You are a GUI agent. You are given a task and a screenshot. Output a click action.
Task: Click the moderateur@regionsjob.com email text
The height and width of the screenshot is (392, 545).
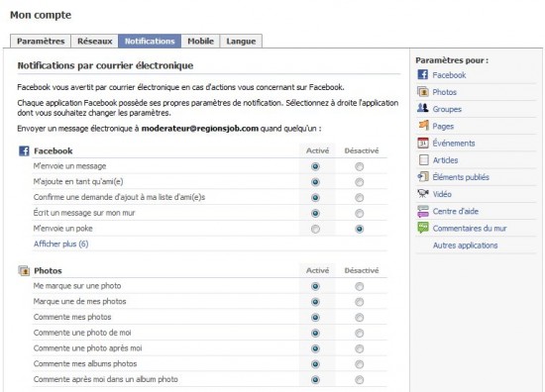pyautogui.click(x=200, y=129)
